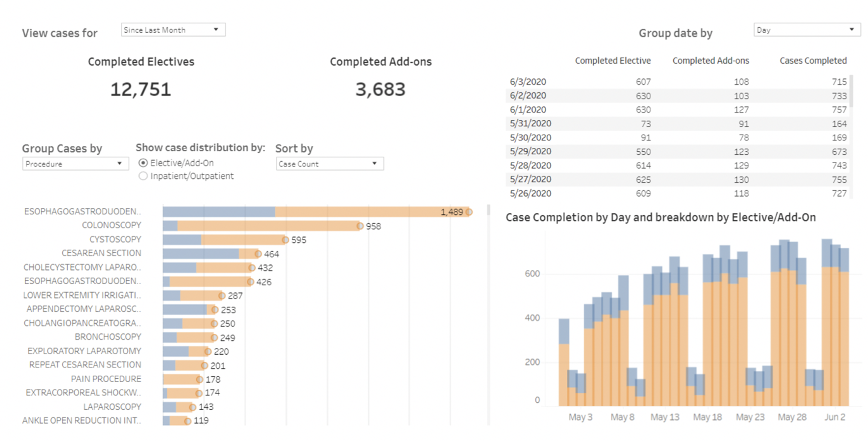Viewport: 868px width, 441px height.
Task: Click the Completed Add-ons column header
Action: tap(711, 61)
